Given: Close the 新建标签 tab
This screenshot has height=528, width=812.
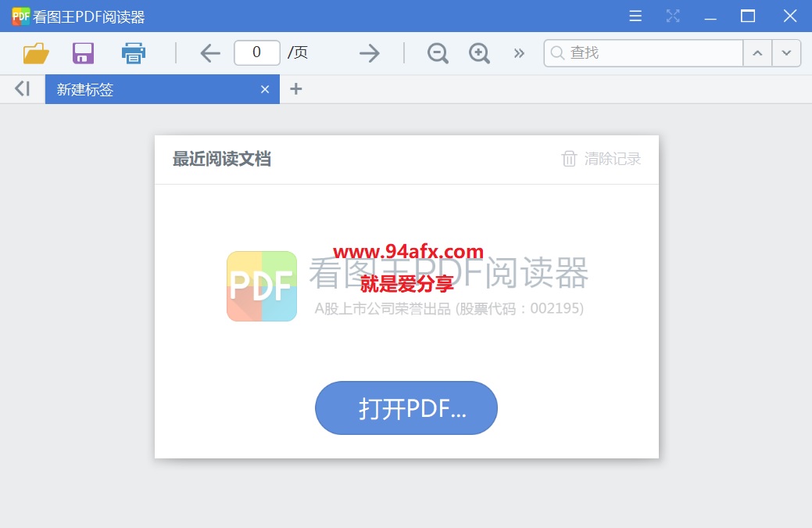Looking at the screenshot, I should tap(265, 90).
